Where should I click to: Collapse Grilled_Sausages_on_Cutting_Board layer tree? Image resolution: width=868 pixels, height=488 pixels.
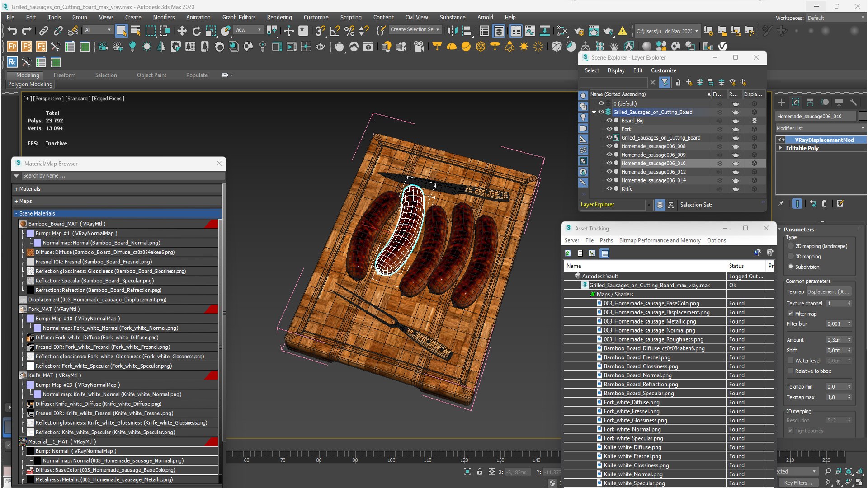pos(594,112)
